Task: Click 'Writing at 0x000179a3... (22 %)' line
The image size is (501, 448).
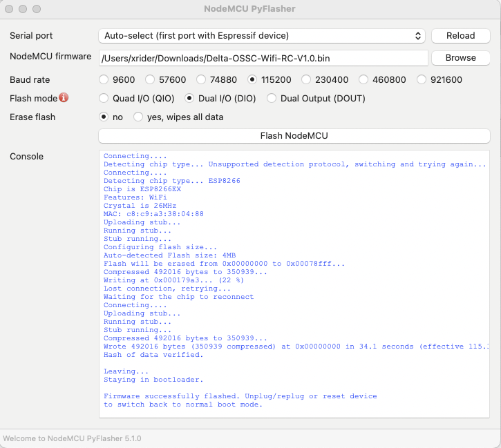Action: coord(173,280)
